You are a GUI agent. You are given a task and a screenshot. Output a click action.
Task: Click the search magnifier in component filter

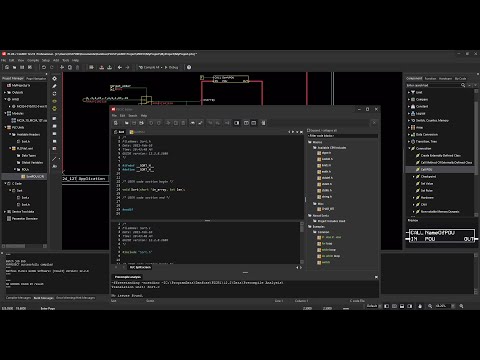tap(463, 85)
